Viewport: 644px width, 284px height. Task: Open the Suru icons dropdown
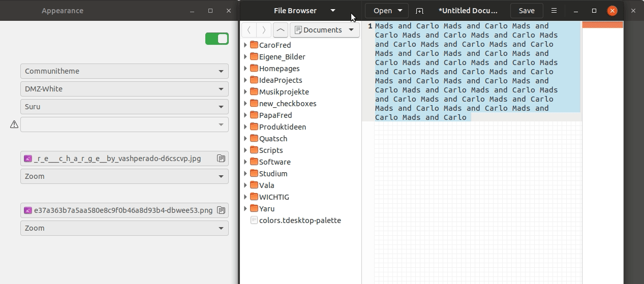(125, 107)
